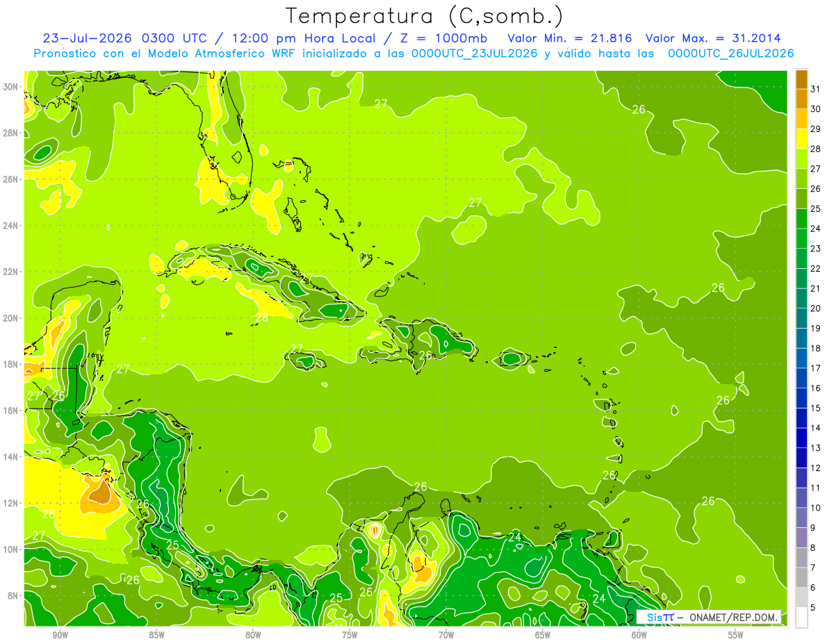
Task: Click the '70W' longitude axis label
Action: (446, 635)
